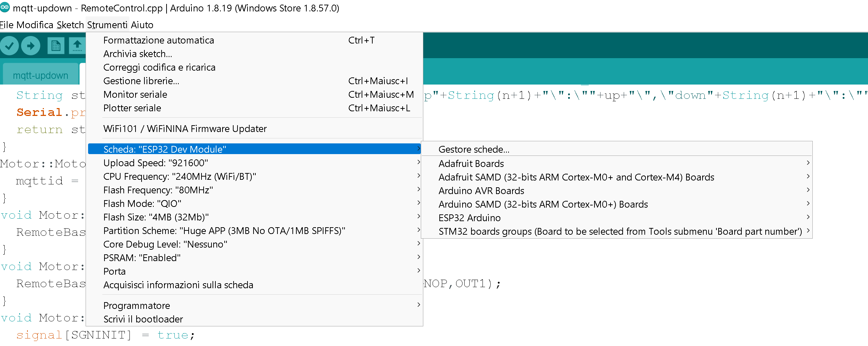Open the File menu
This screenshot has width=868, height=346.
click(x=6, y=25)
